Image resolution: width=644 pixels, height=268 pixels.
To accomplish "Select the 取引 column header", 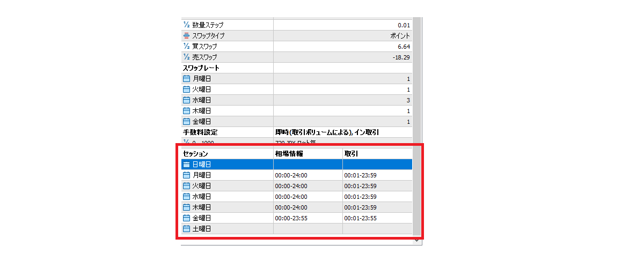I will 352,153.
